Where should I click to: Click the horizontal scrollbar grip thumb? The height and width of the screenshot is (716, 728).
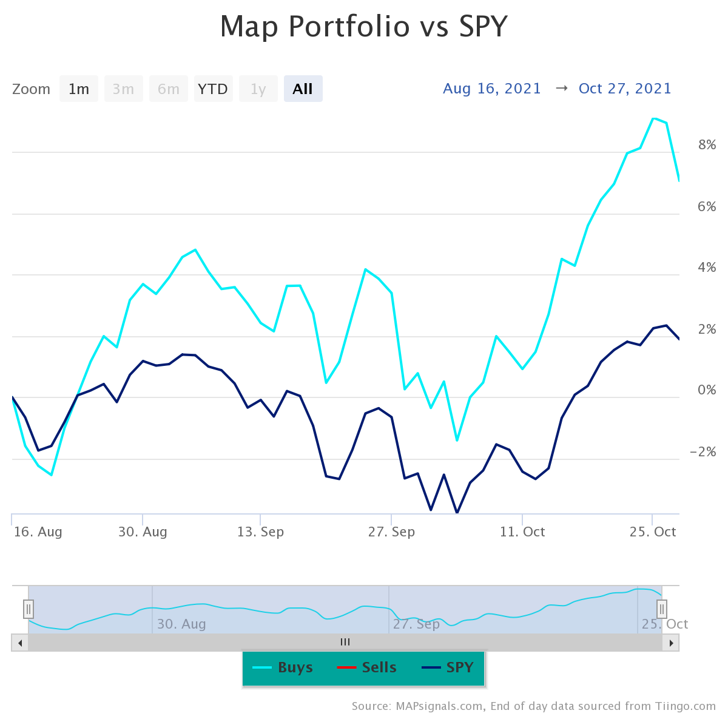345,643
